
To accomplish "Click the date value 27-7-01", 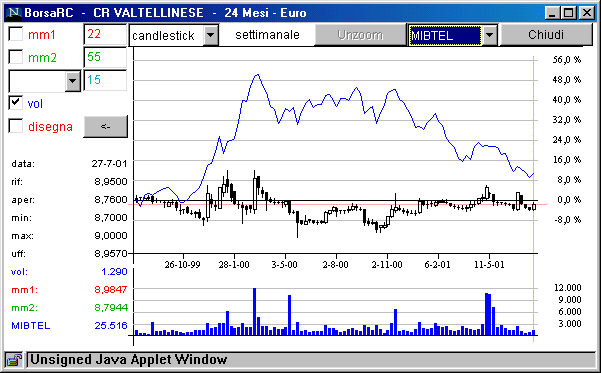I will (x=109, y=164).
